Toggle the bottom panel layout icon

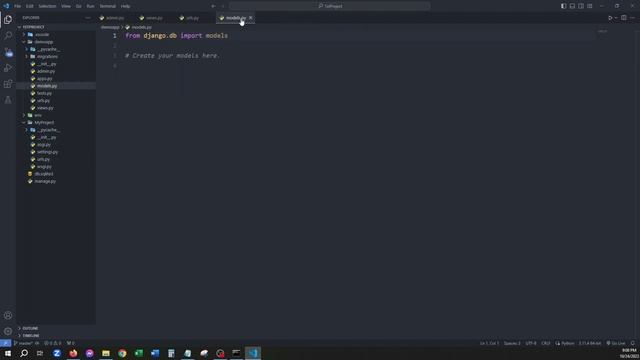pos(572,6)
